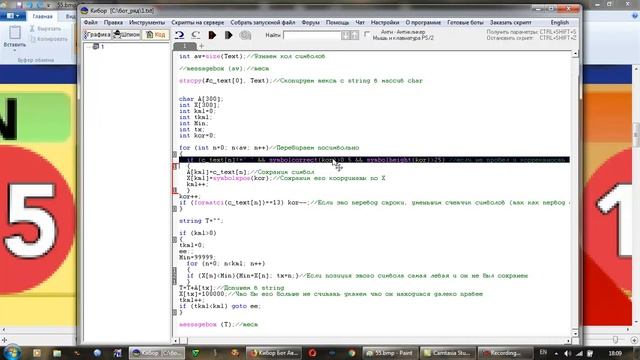This screenshot has width=640, height=360.
Task: Switch to 55.bmp - Paint taskbar button
Action: point(389,353)
